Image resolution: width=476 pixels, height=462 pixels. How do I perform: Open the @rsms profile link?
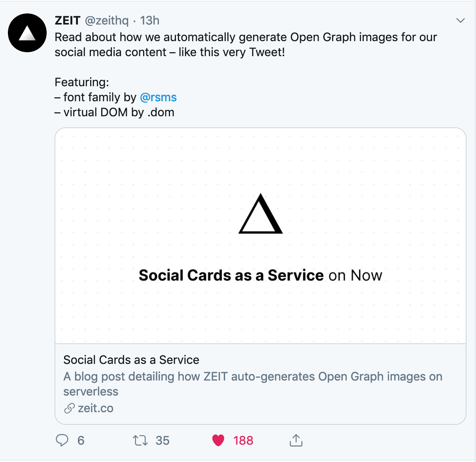158,97
